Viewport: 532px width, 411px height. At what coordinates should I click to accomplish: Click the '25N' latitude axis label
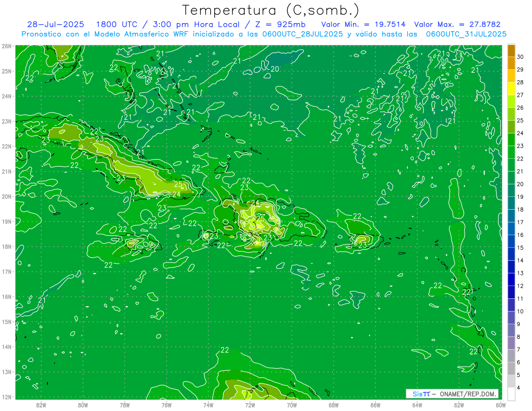point(7,71)
